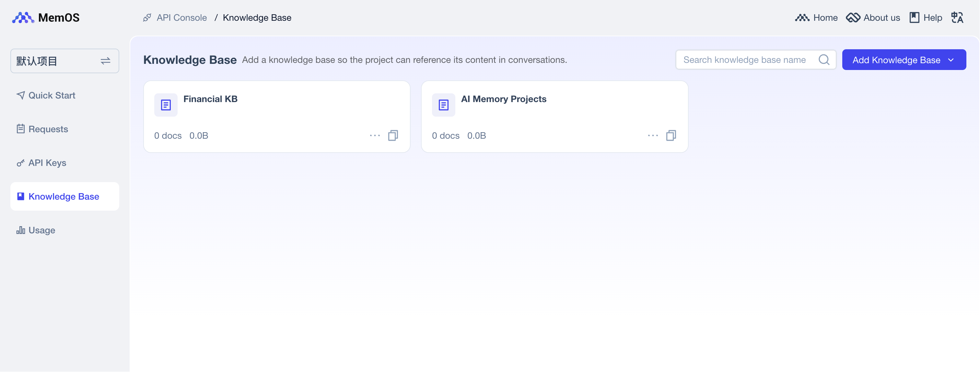Click the search magnifier icon
The height and width of the screenshot is (372, 980).
[x=824, y=60]
